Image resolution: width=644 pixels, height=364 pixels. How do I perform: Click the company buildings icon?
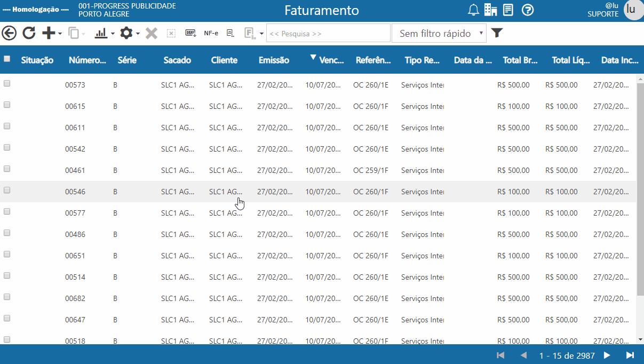pyautogui.click(x=491, y=10)
